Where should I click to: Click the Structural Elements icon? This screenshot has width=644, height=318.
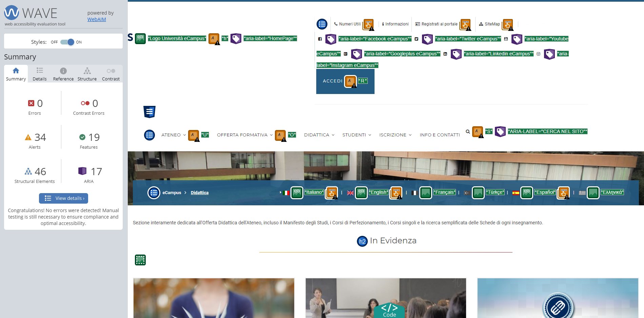pyautogui.click(x=28, y=171)
